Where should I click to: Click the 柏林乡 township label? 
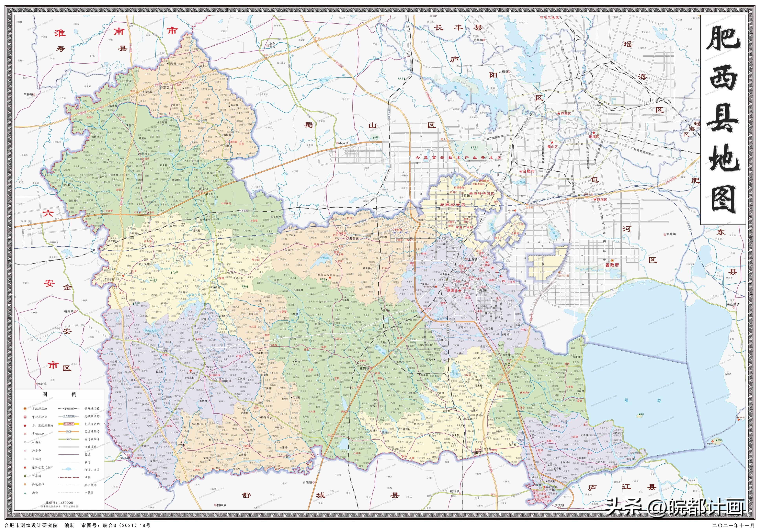tap(221, 505)
